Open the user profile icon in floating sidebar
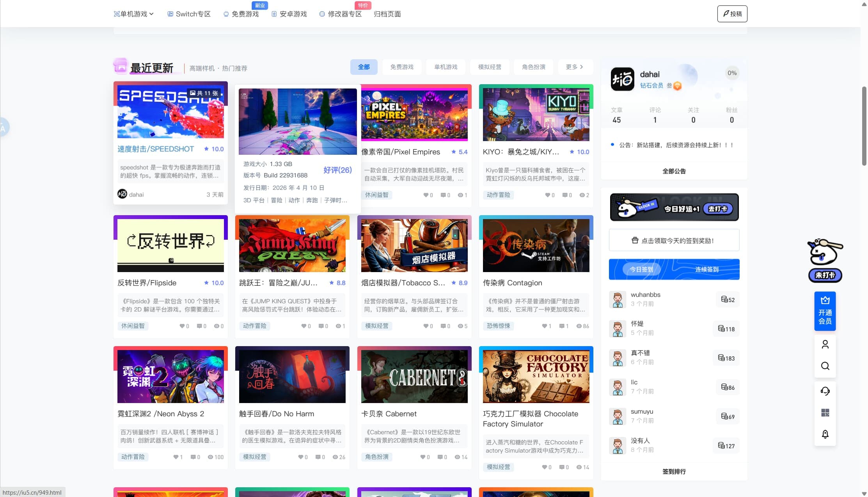This screenshot has width=868, height=497. pos(825,345)
